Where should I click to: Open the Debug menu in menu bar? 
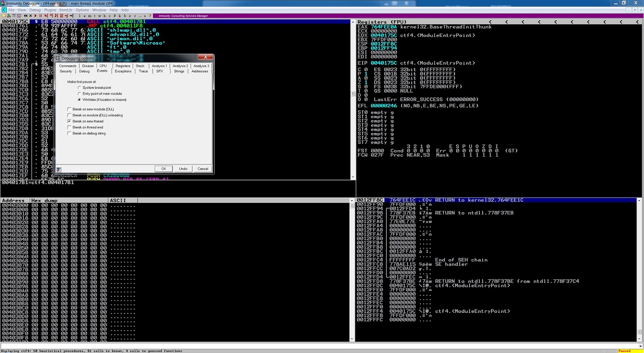[35, 10]
